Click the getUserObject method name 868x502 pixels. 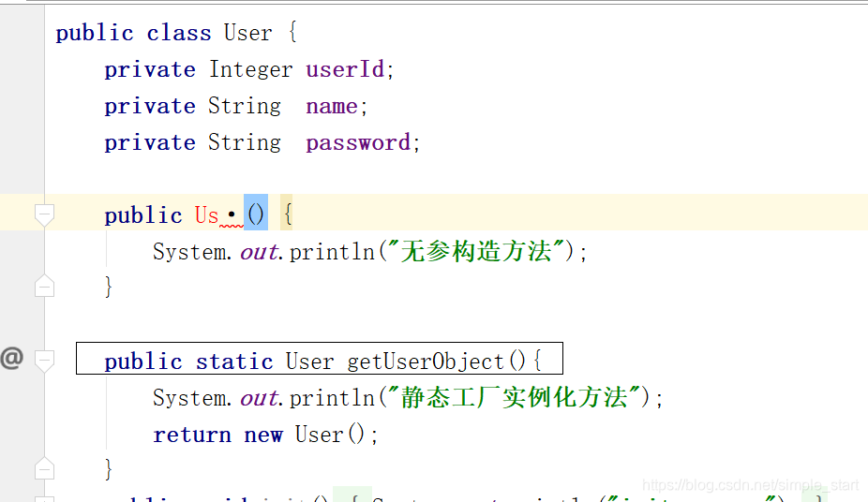pyautogui.click(x=426, y=362)
